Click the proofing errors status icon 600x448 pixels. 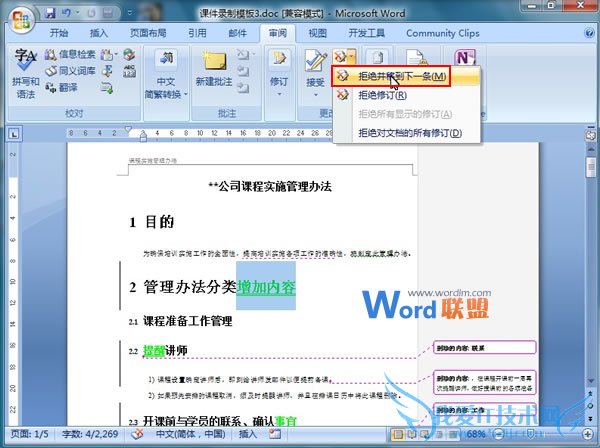[x=137, y=434]
